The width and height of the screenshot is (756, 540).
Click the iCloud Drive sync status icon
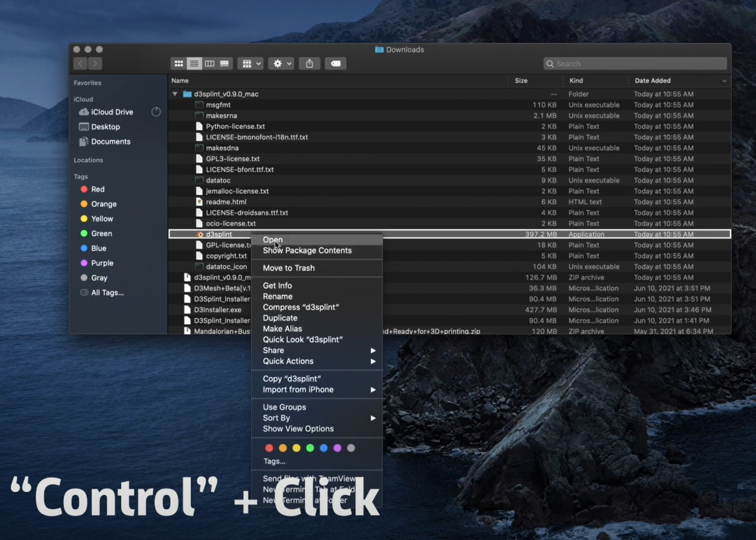(156, 112)
